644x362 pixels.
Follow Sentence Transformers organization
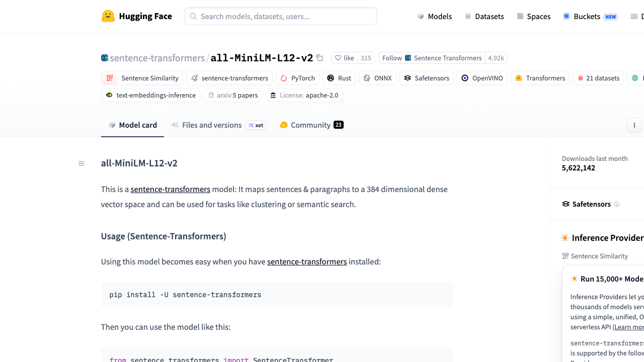click(x=432, y=58)
